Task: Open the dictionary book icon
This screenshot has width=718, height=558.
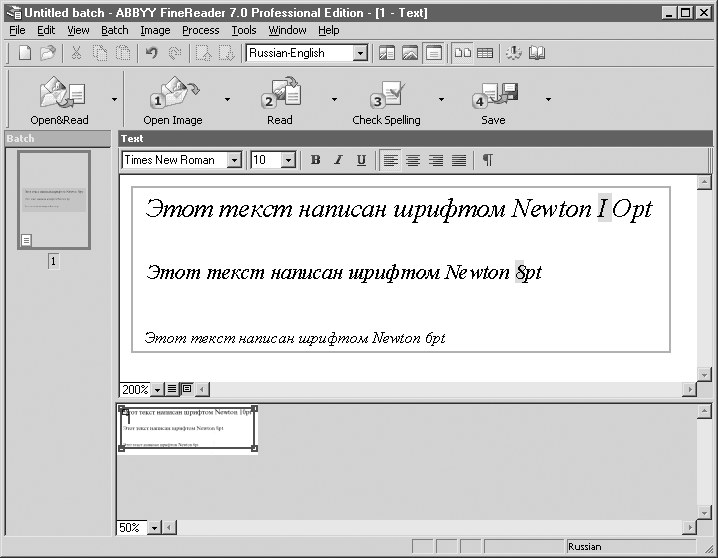Action: click(537, 53)
